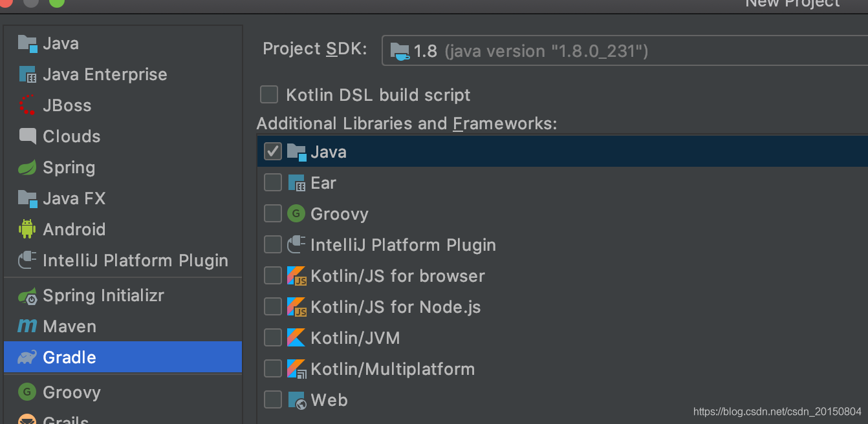Check the Ear framework checkbox
This screenshot has height=424, width=868.
273,183
